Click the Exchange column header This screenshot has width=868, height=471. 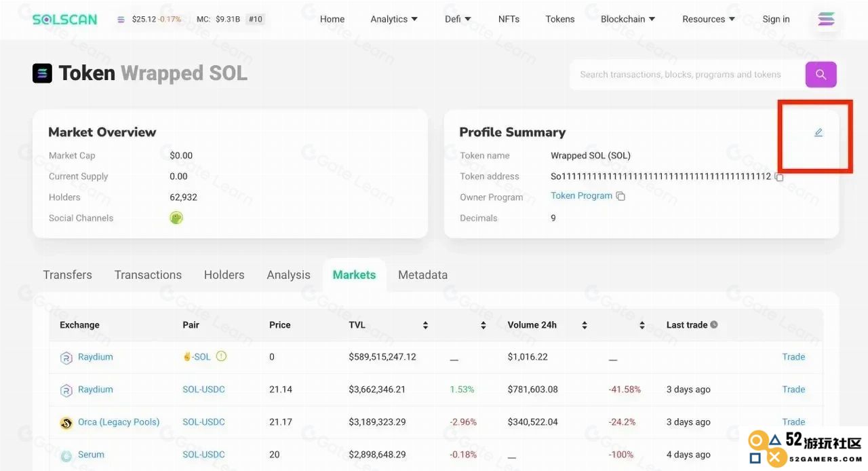pos(79,325)
